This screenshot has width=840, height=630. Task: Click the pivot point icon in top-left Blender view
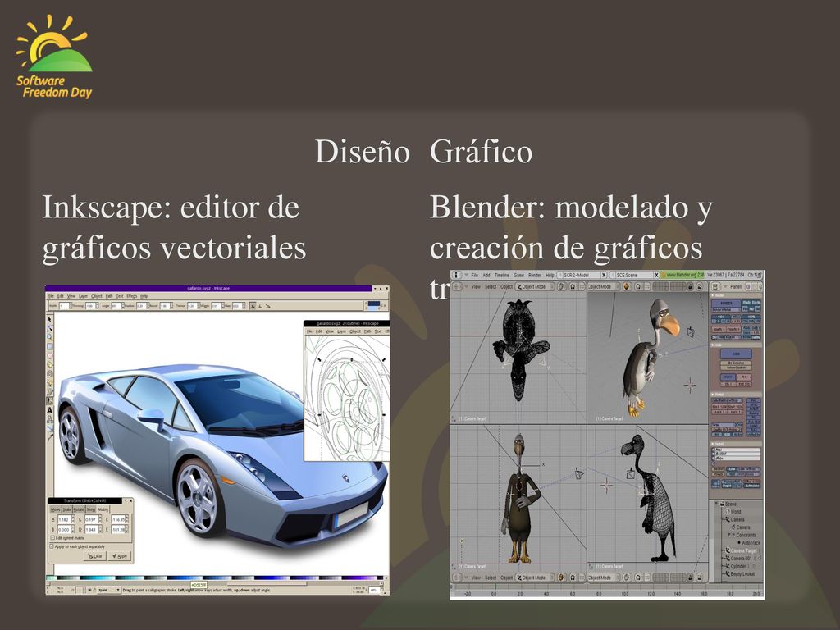tap(572, 286)
